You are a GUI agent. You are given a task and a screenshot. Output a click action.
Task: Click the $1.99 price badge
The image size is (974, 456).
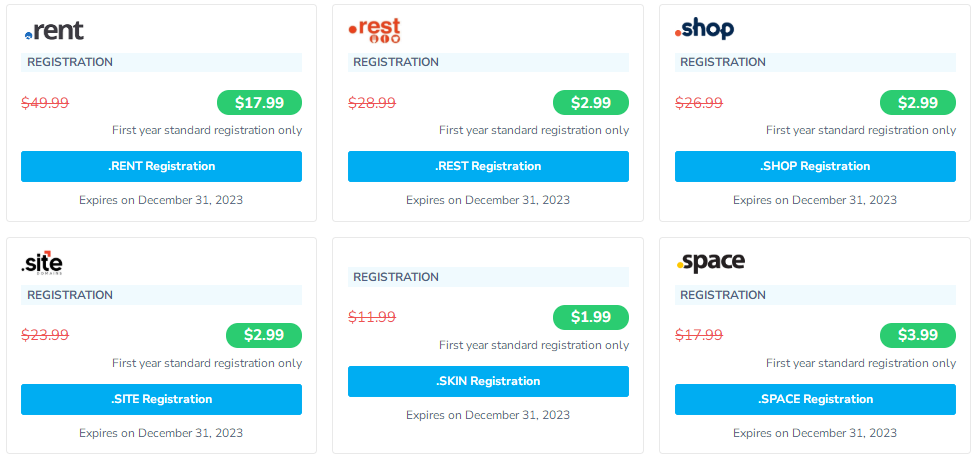pyautogui.click(x=591, y=317)
